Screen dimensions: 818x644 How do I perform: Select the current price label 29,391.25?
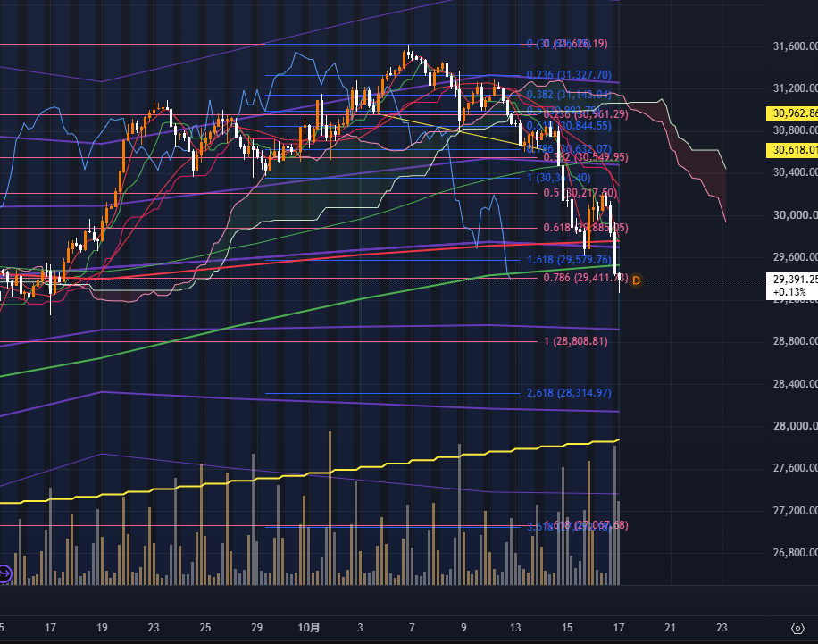[792, 286]
